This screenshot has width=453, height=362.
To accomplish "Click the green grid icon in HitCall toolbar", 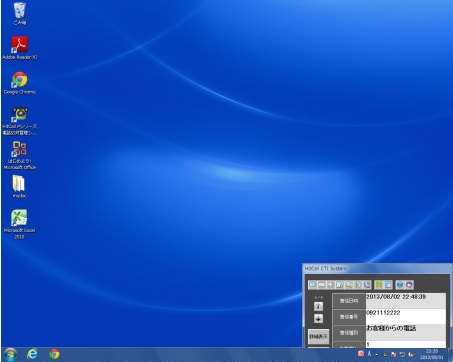I will (379, 285).
